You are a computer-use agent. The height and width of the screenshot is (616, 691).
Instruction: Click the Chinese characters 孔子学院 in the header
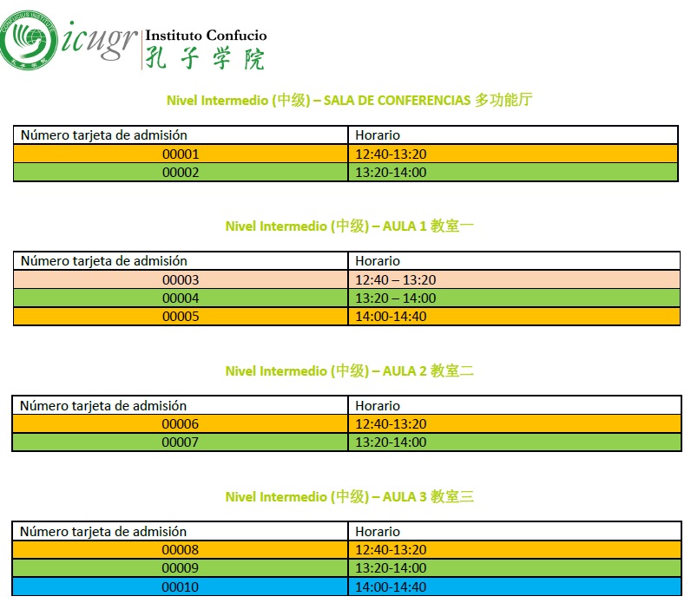[205, 58]
